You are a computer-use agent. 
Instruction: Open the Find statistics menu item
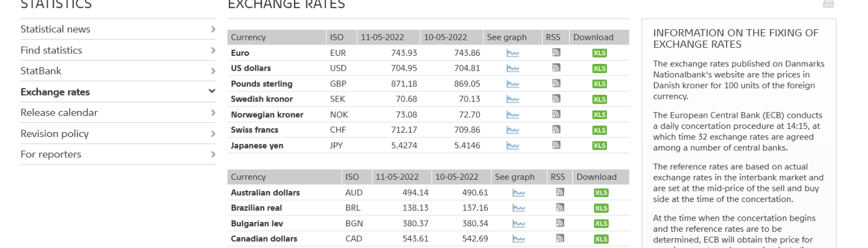click(x=51, y=50)
